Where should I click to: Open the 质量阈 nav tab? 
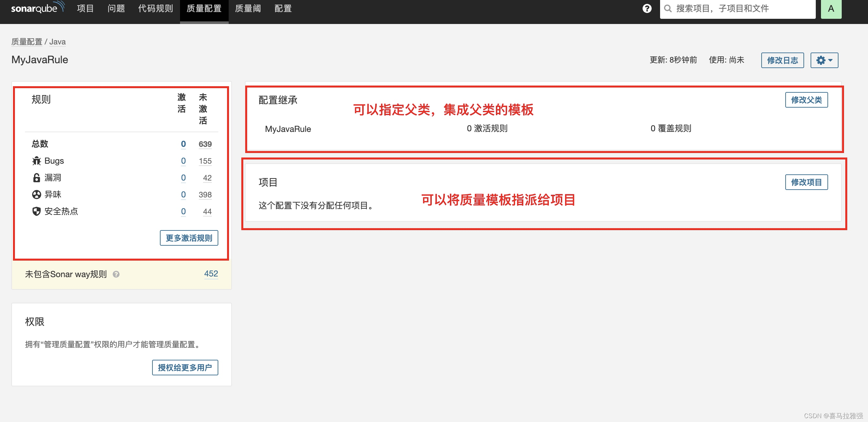[x=248, y=8]
